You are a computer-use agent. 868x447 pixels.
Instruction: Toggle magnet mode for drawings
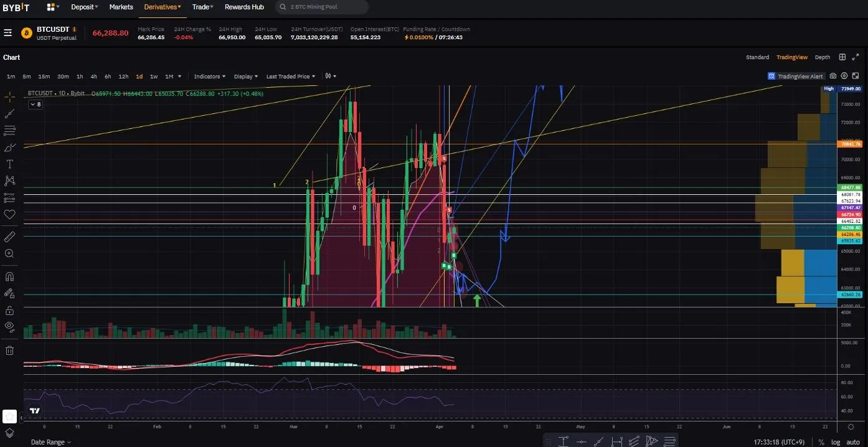pos(10,276)
